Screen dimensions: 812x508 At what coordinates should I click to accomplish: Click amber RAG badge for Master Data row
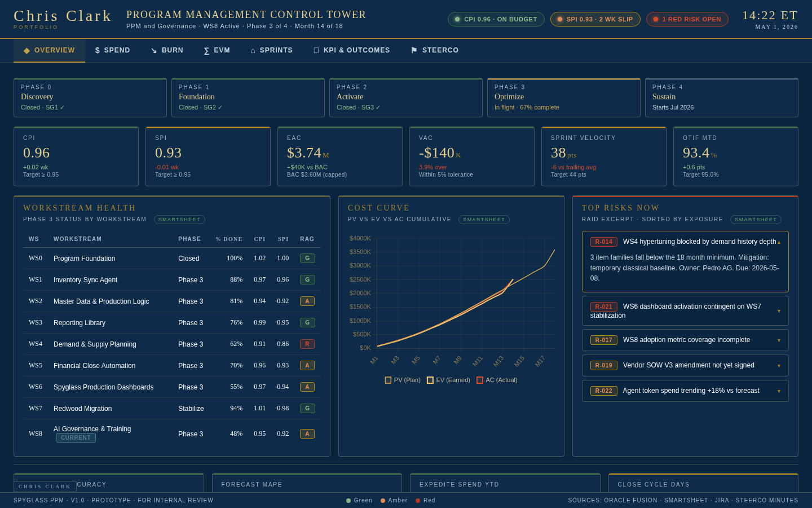[x=307, y=301]
